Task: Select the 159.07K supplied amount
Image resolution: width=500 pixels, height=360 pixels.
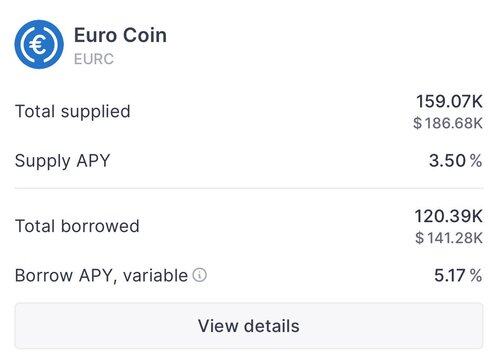Action: (449, 101)
